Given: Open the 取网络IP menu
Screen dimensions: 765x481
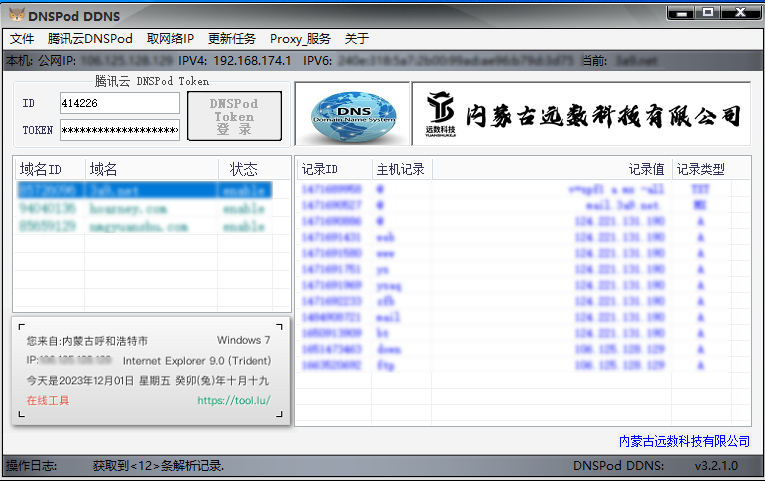Looking at the screenshot, I should click(x=170, y=39).
